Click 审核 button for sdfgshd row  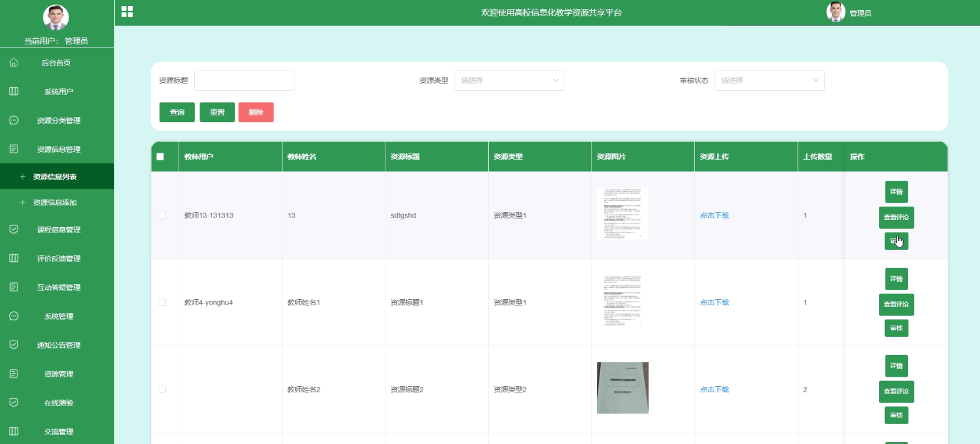tap(896, 241)
